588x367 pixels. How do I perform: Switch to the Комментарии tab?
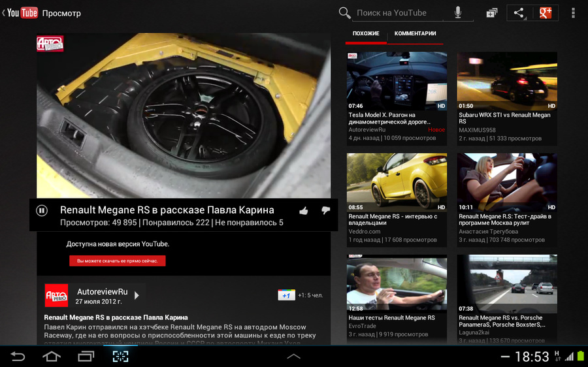[415, 34]
